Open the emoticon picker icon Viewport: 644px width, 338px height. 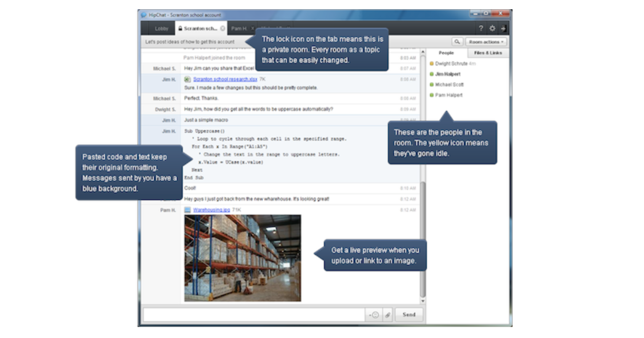(x=374, y=315)
